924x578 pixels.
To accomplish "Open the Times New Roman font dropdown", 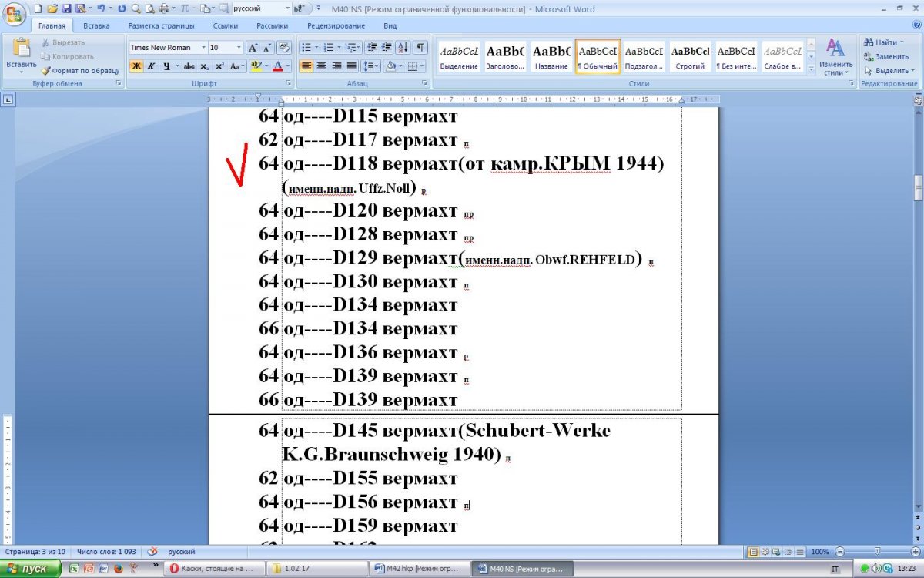I will [203, 48].
